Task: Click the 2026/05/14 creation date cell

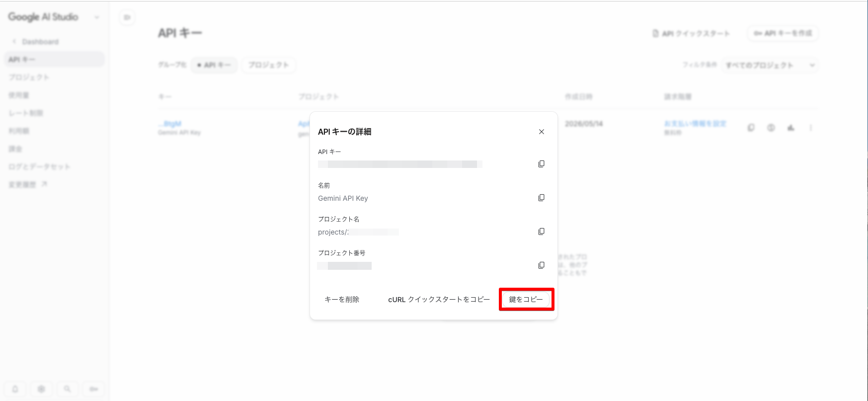Action: pyautogui.click(x=584, y=124)
